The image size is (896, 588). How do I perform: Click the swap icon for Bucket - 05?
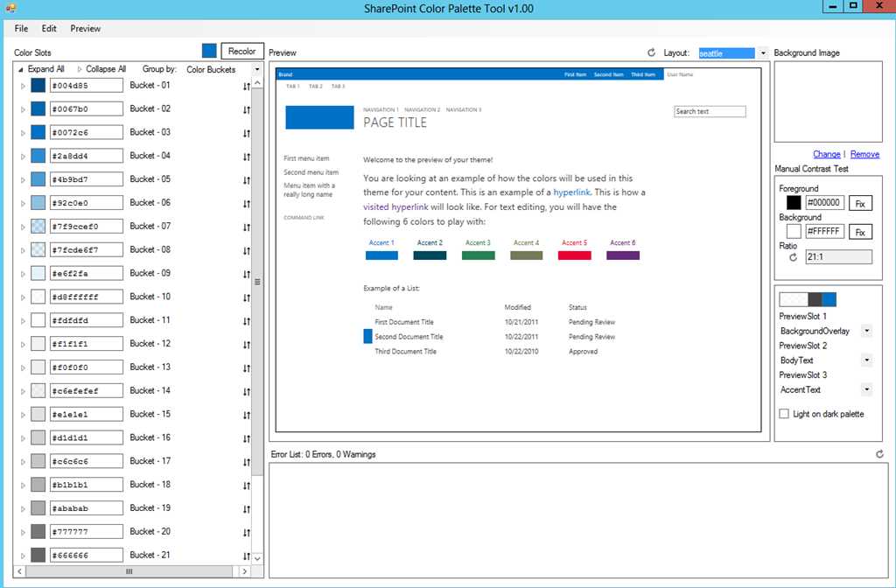coord(246,180)
